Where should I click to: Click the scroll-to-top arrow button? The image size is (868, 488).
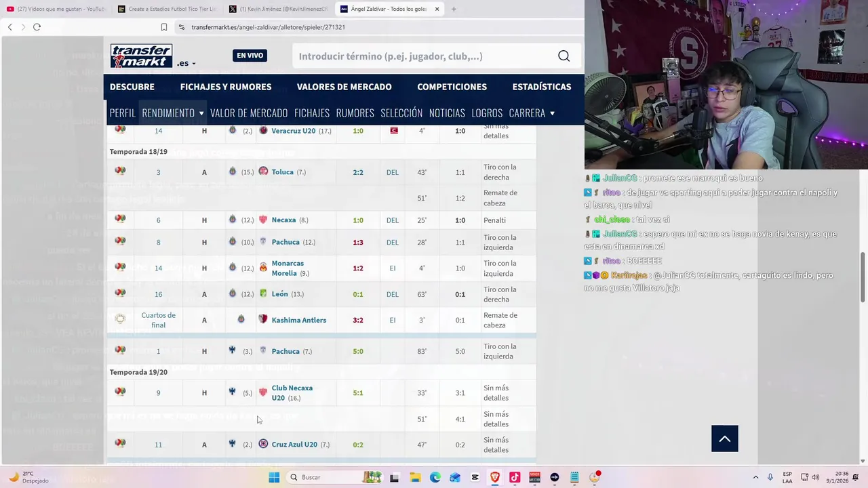tap(724, 439)
